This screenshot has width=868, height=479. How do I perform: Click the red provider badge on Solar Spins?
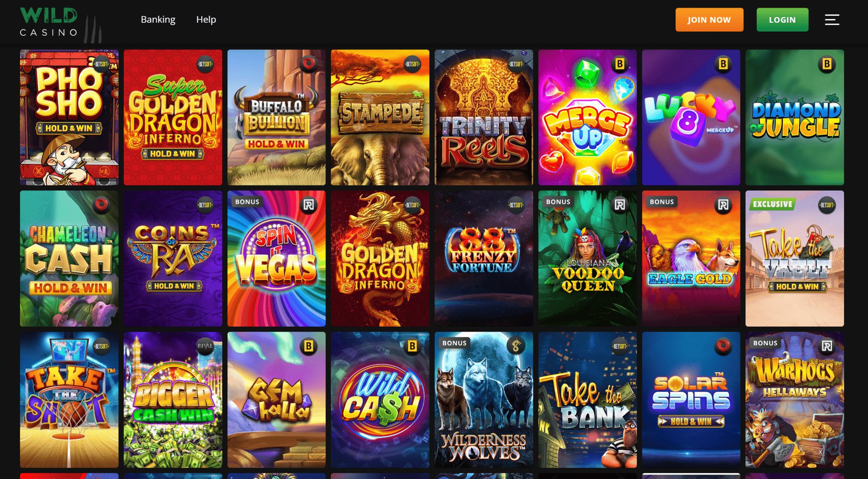(723, 346)
